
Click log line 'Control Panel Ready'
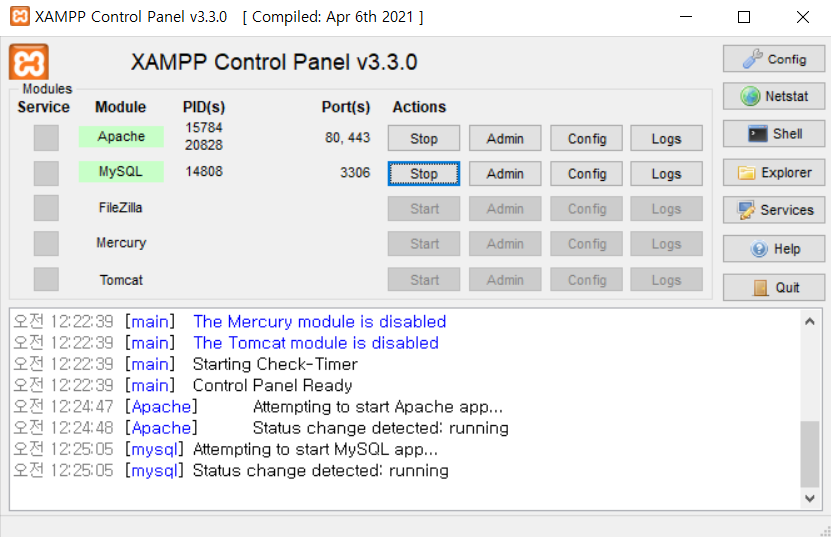(272, 385)
